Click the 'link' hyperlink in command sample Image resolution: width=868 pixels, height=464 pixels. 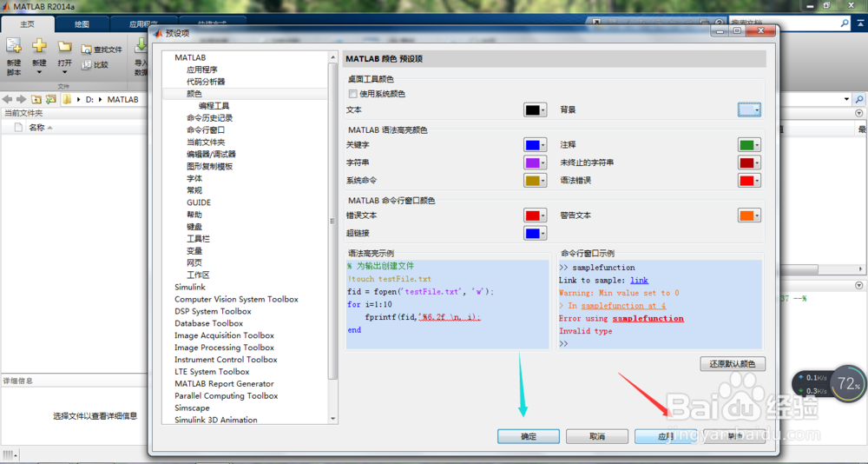(639, 281)
